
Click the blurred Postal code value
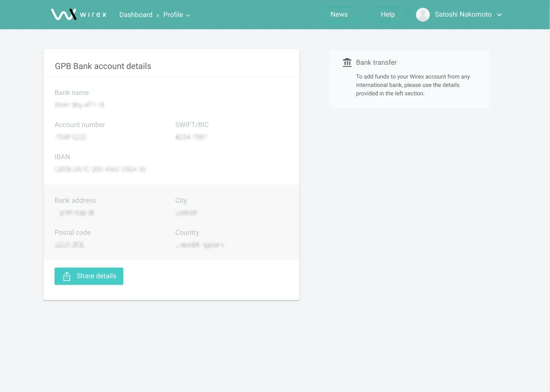68,245
